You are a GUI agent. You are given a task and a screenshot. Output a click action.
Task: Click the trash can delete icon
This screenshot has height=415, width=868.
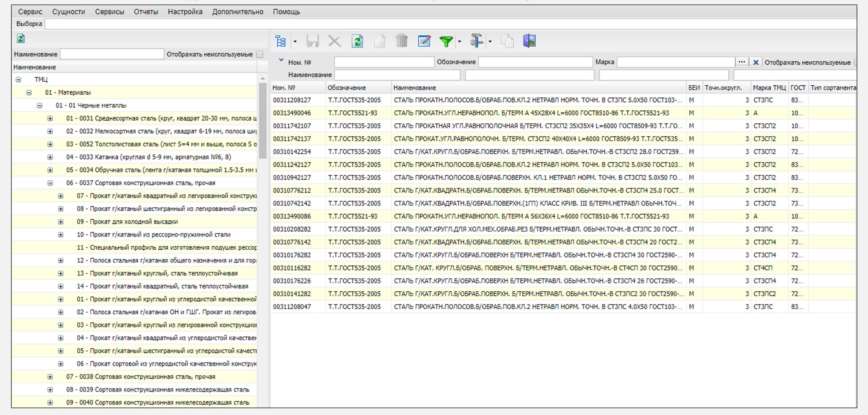tap(402, 41)
